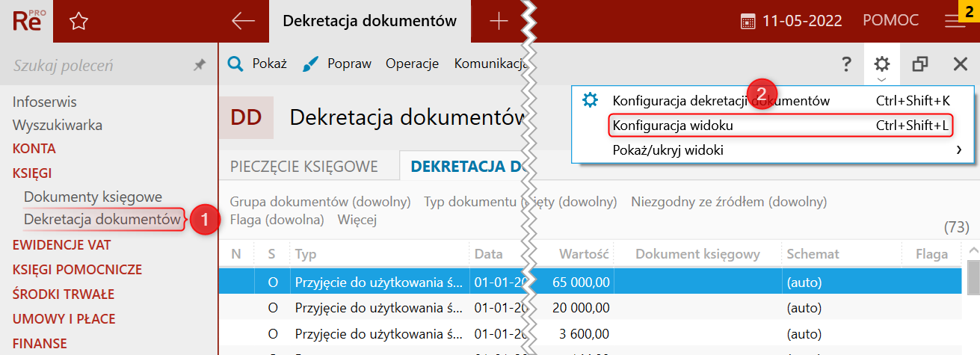Open the hamburger main menu
Image resolution: width=980 pixels, height=355 pixels.
955,22
